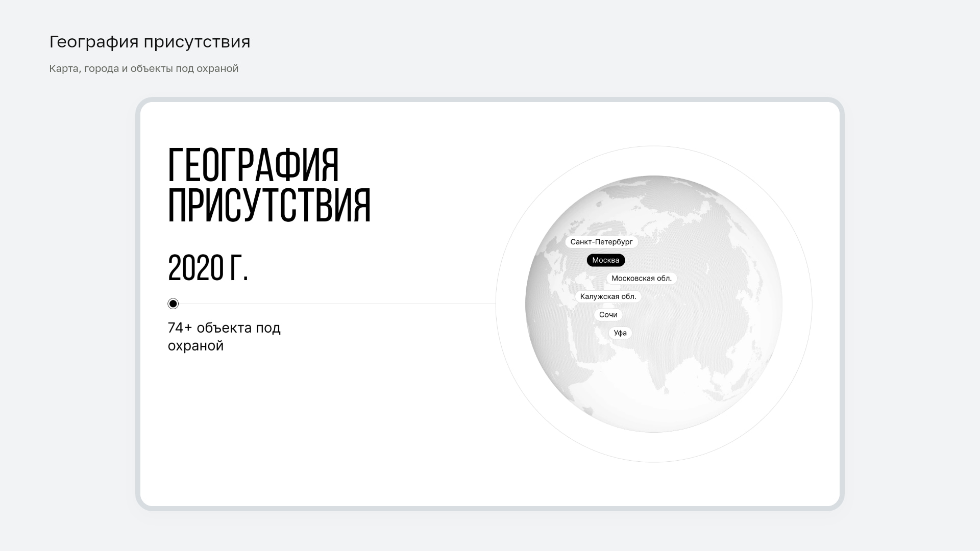Click the page title География присутствия
Screen dimensions: 980x551
coord(150,42)
